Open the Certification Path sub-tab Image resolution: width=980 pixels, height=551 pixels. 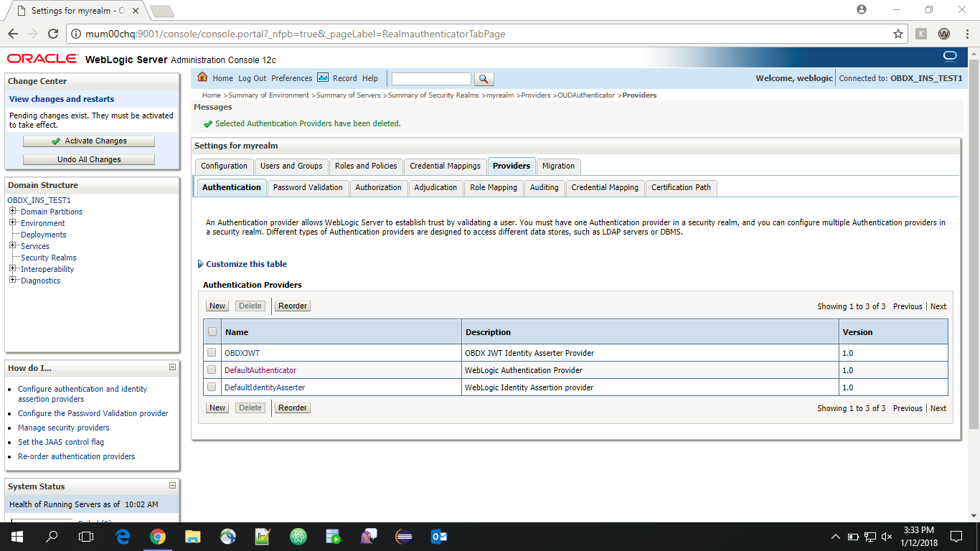coord(681,187)
